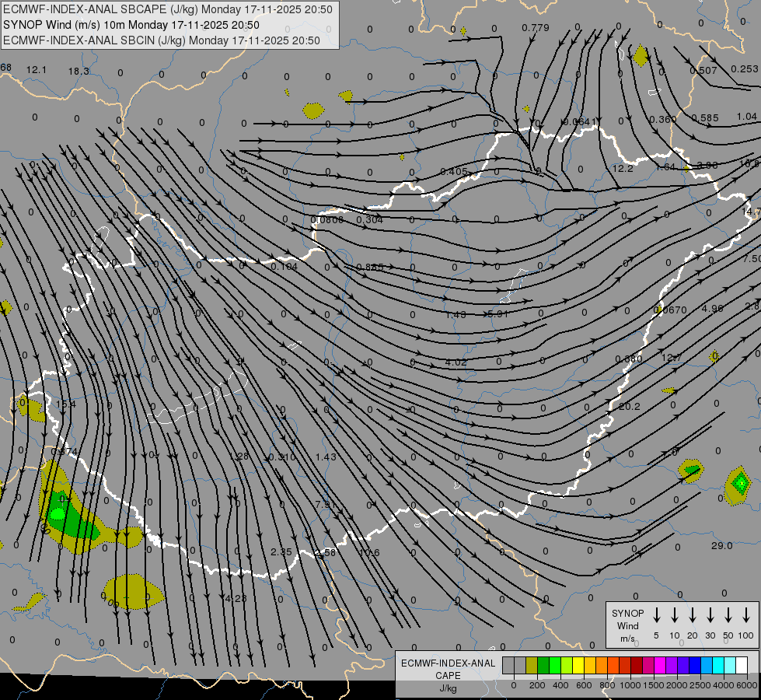Click the bright green CAPE core near 0.974
Viewport: 761px width, 700px height.
58,513
